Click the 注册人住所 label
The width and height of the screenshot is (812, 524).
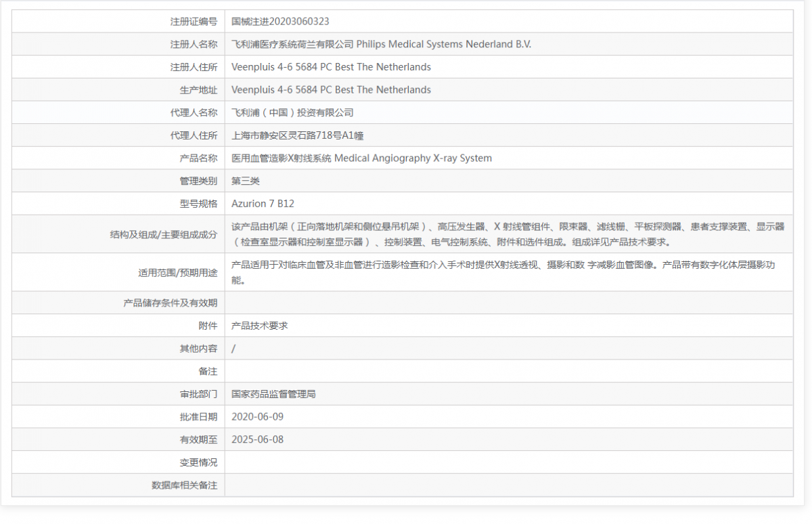194,67
